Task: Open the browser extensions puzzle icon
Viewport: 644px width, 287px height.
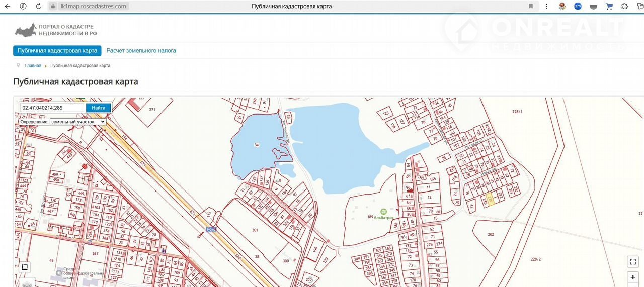Action: 624,6
